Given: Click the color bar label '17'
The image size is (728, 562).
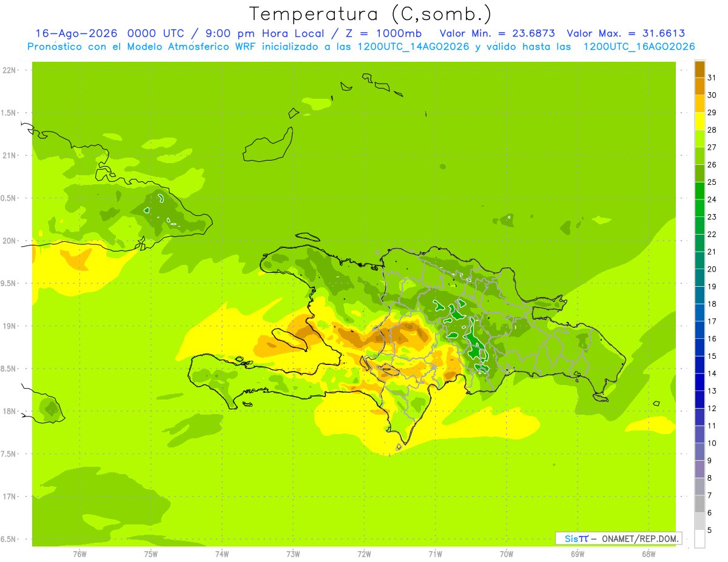Looking at the screenshot, I should (x=712, y=321).
